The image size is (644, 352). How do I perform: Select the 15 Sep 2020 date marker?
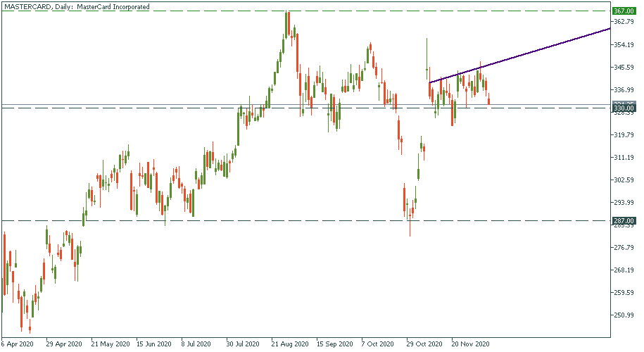tap(334, 345)
